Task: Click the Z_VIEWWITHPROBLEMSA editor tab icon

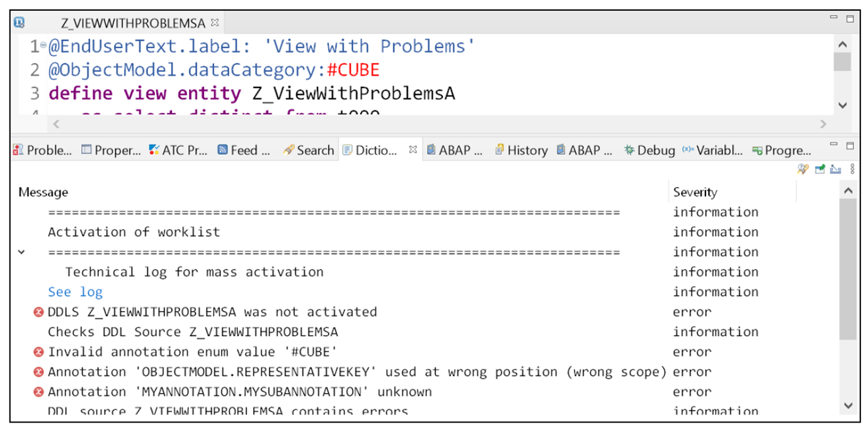Action: pos(18,23)
